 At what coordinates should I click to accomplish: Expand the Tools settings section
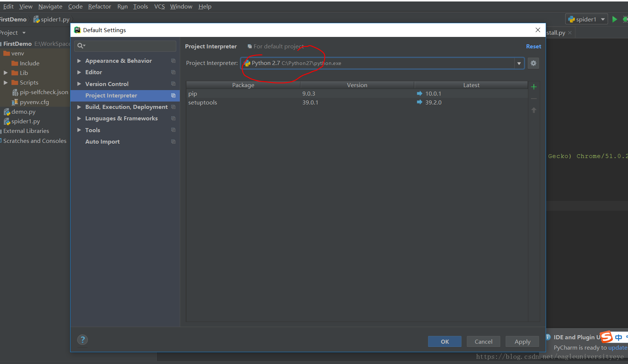point(79,130)
